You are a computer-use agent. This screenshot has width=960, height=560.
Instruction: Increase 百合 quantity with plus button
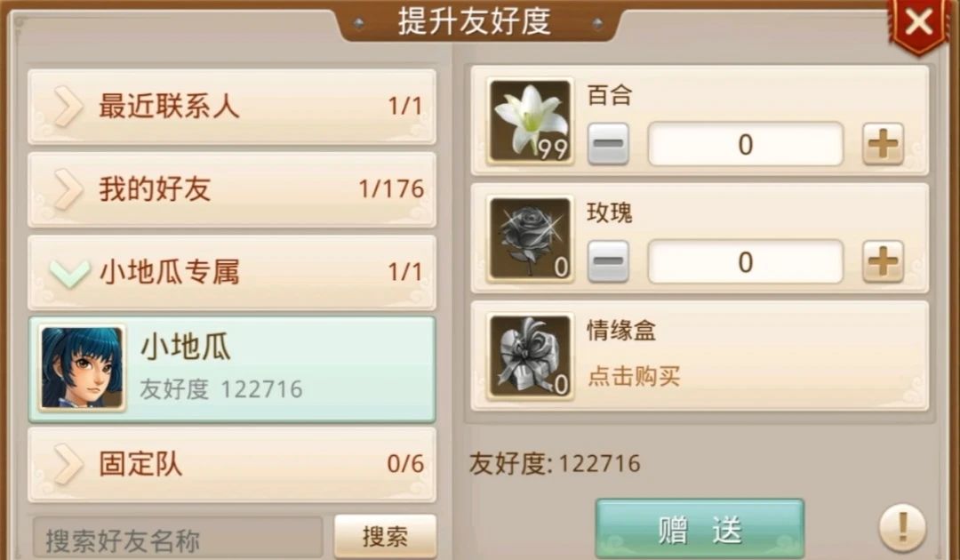click(883, 144)
